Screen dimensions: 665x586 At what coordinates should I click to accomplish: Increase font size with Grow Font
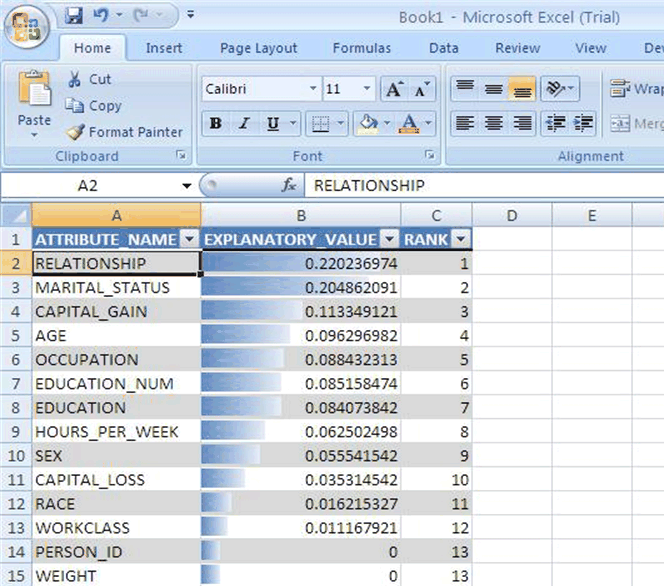[x=394, y=90]
